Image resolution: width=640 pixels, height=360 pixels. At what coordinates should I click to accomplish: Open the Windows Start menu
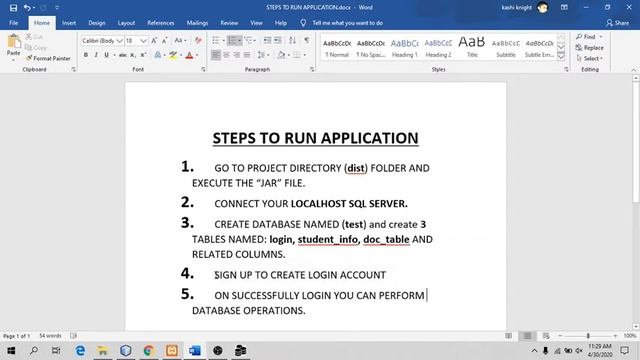(x=11, y=351)
